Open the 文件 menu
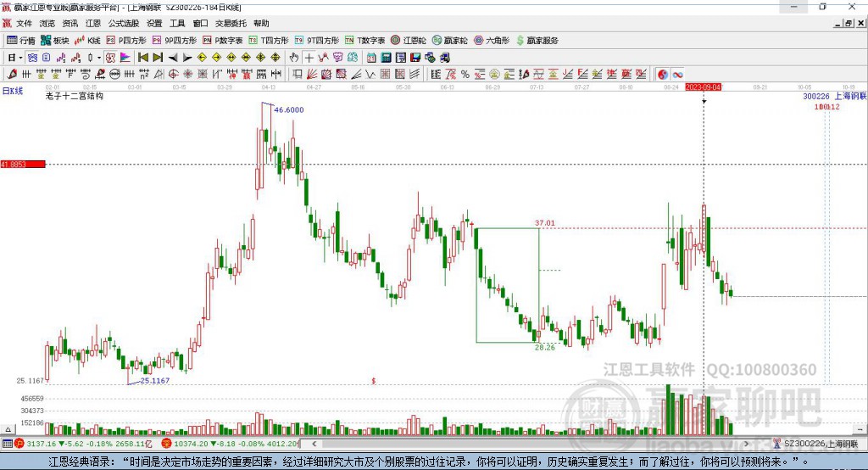 click(24, 23)
